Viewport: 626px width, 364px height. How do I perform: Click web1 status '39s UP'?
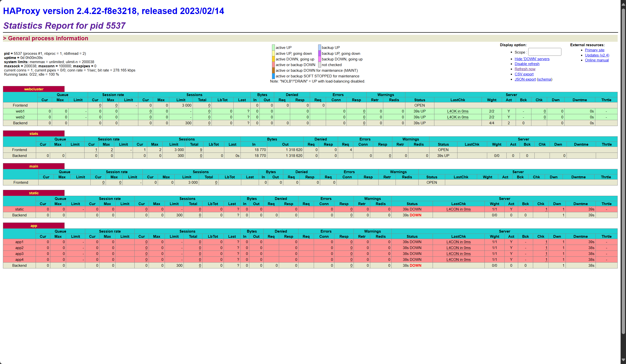(419, 111)
